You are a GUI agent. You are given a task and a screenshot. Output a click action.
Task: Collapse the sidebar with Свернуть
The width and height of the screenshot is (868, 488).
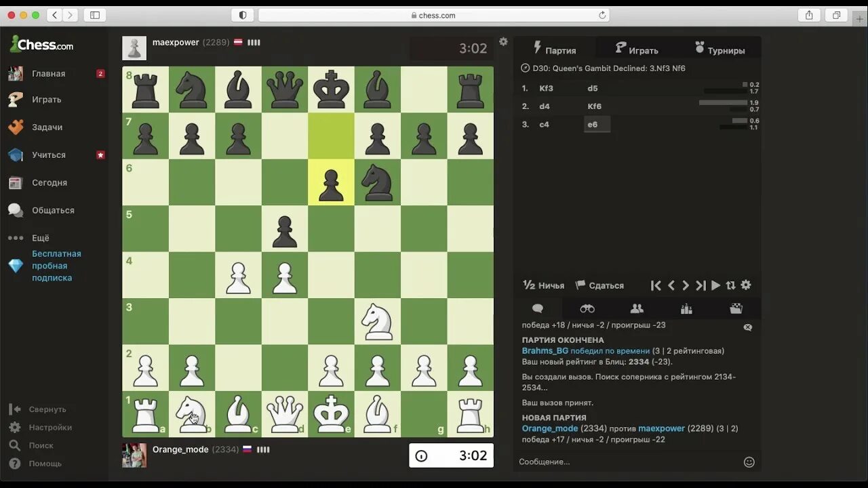click(47, 409)
